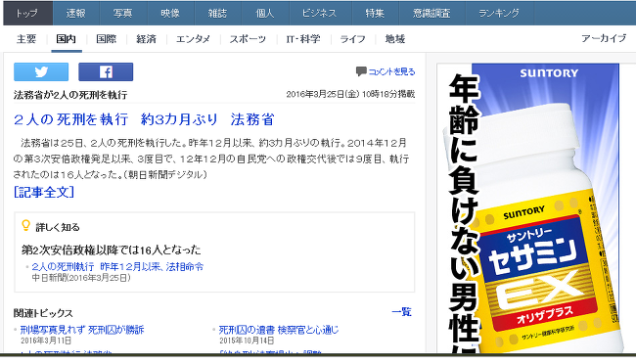Select the エンタメ category

coord(193,39)
